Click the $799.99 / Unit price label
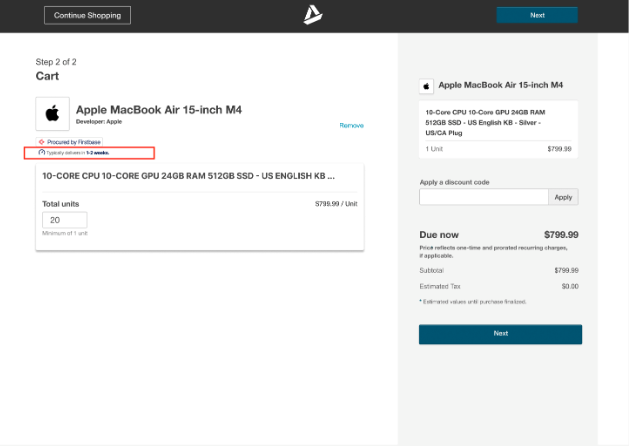Image resolution: width=630 pixels, height=447 pixels. pyautogui.click(x=336, y=203)
